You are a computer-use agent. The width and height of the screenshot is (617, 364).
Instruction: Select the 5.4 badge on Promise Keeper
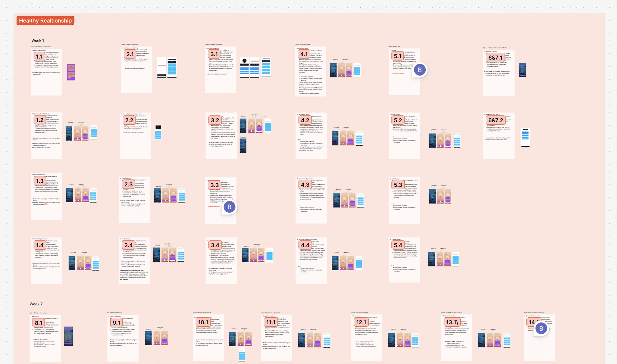[x=398, y=245]
